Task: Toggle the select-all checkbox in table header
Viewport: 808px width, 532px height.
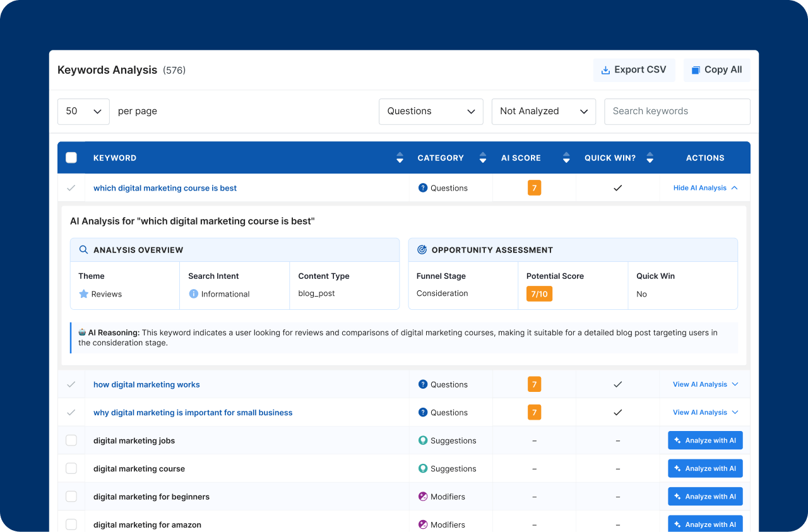Action: point(71,158)
